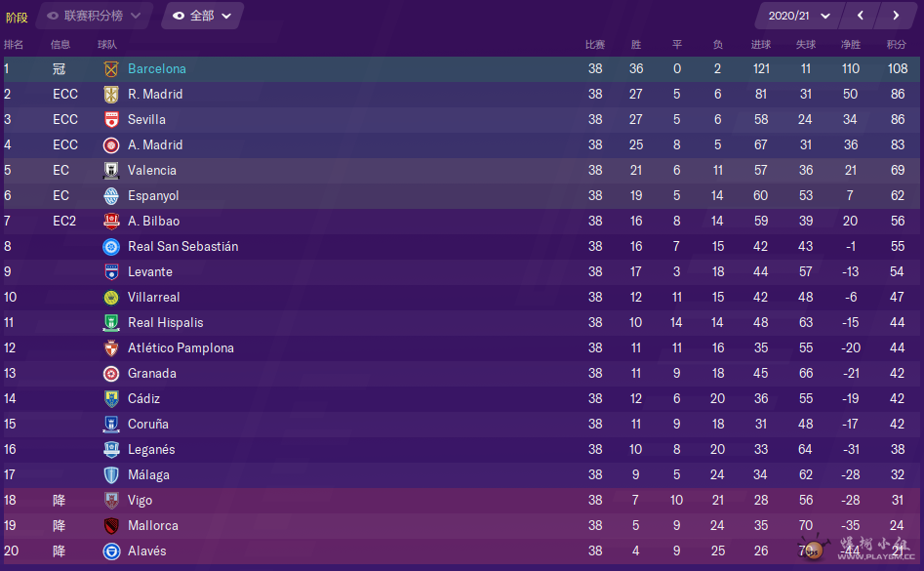
Task: Open the Atlético Pamplona team link
Action: click(x=181, y=348)
